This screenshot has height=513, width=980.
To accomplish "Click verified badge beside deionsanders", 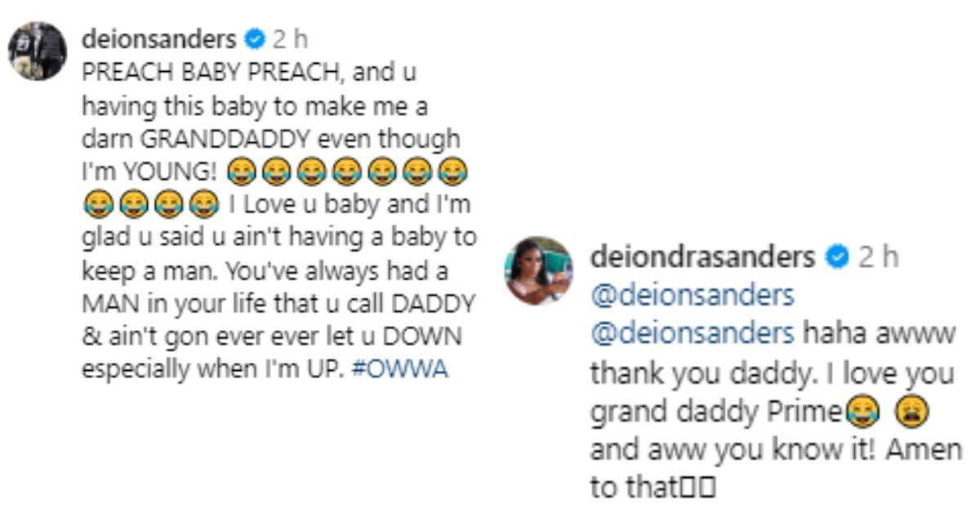I will click(x=256, y=38).
